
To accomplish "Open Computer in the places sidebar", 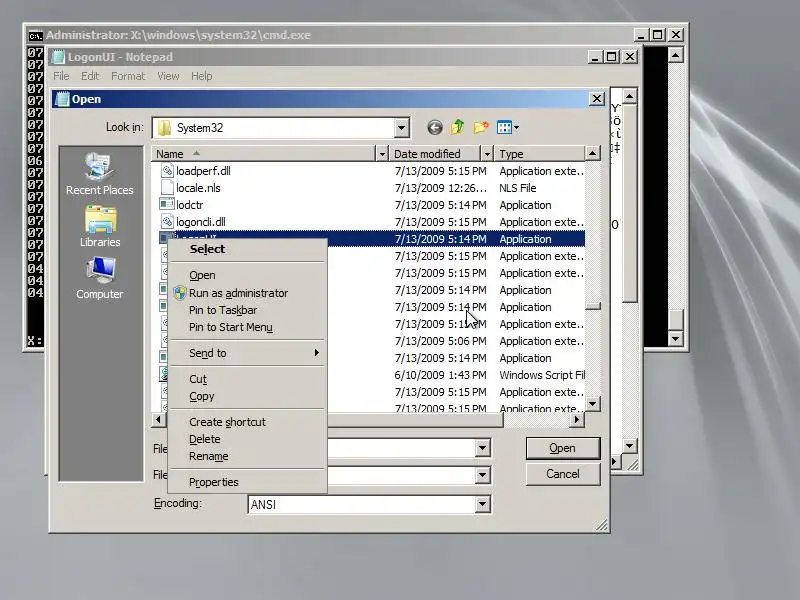I will click(x=99, y=278).
